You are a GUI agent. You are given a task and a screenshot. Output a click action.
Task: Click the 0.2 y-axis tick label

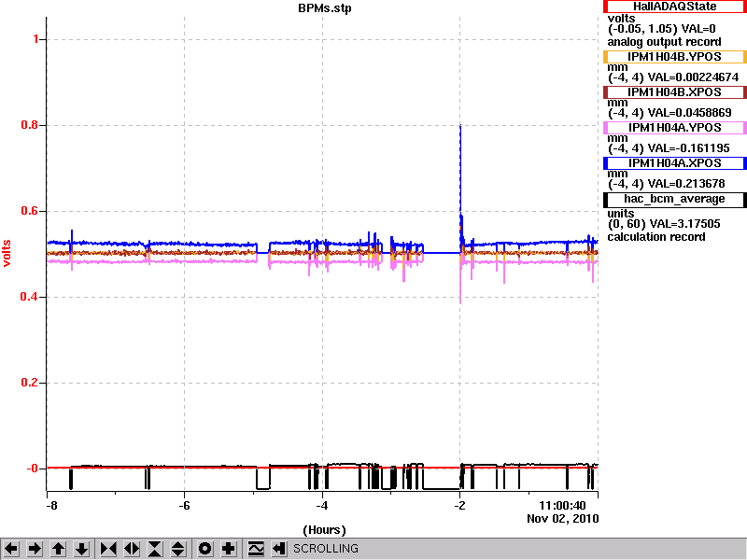30,383
